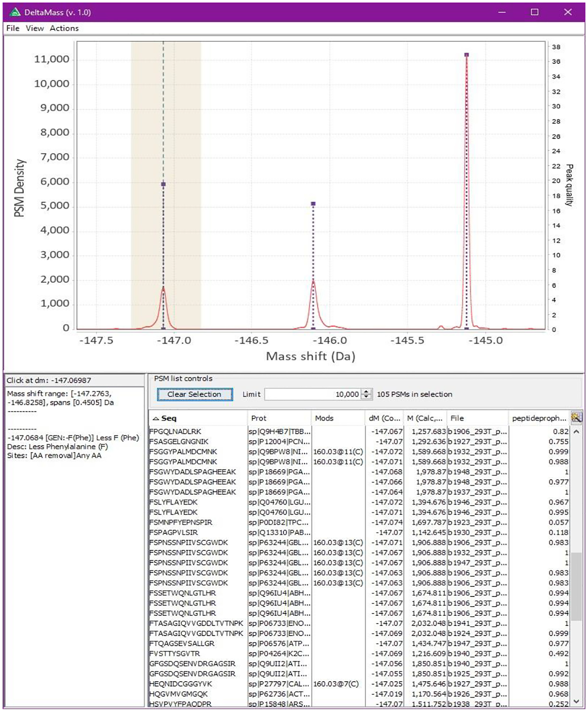The height and width of the screenshot is (712, 588).
Task: Click the file cell b1923_293T_p...
Action: 477,522
